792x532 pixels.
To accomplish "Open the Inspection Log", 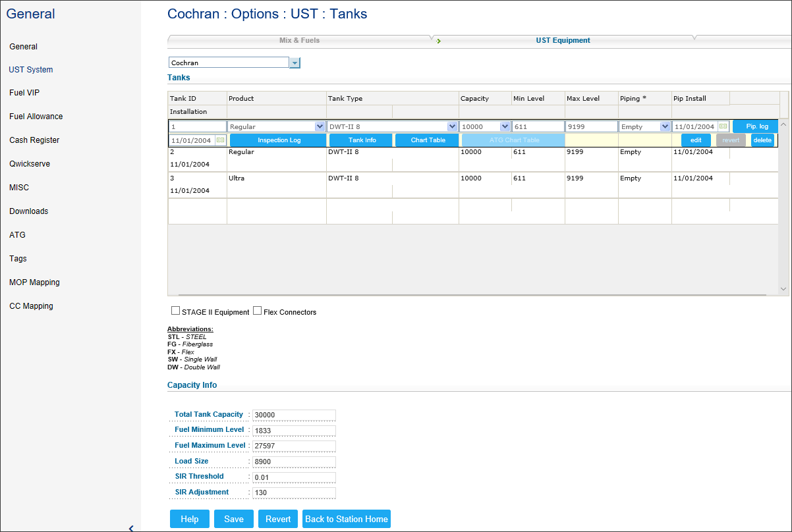I will (279, 140).
